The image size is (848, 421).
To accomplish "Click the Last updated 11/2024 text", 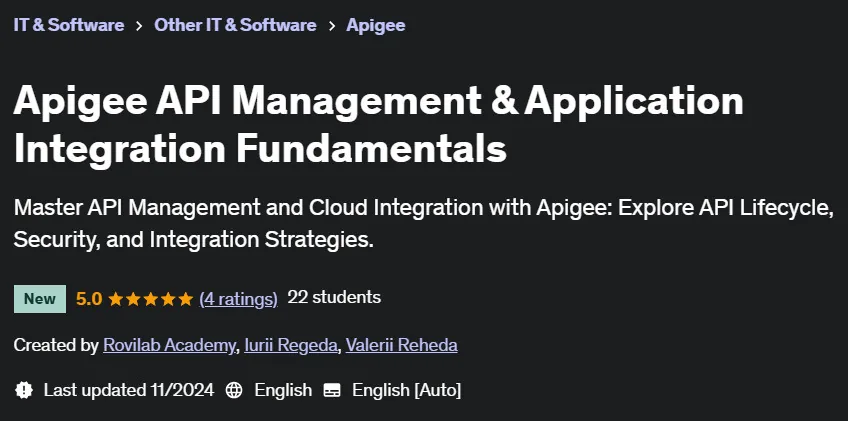I will [129, 390].
